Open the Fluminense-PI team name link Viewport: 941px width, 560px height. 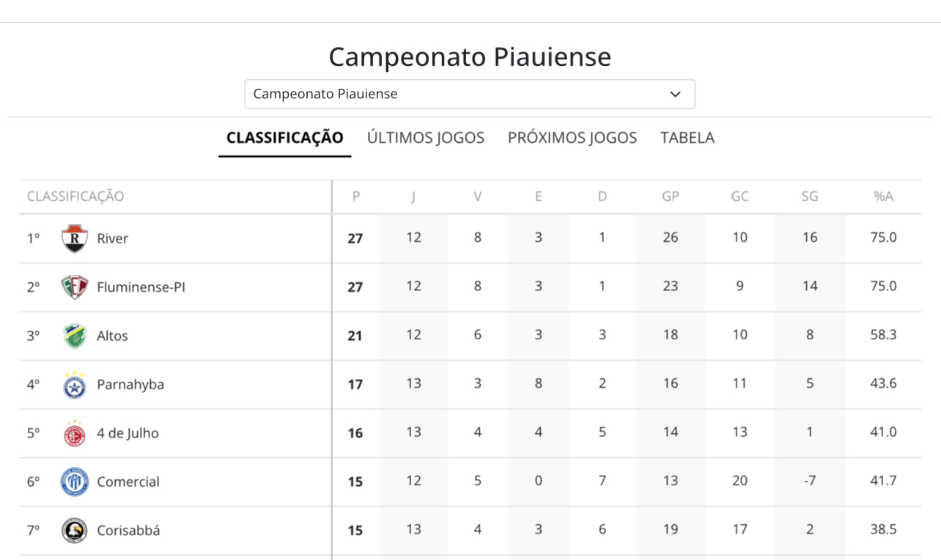[141, 287]
